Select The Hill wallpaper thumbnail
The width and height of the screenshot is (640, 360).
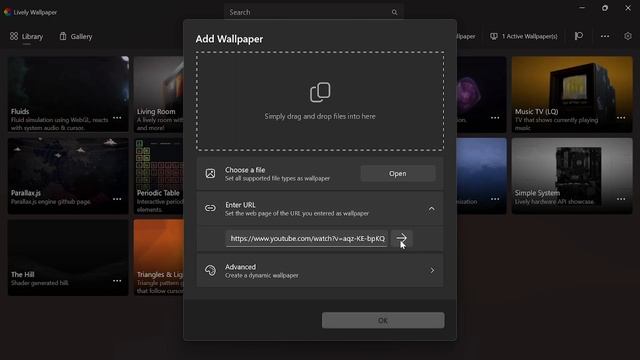68,258
